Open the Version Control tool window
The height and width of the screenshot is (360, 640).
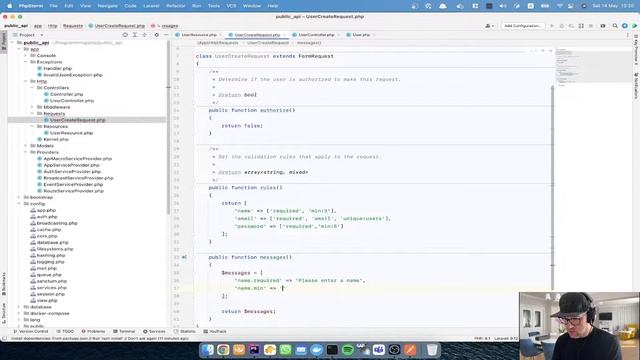(31, 331)
